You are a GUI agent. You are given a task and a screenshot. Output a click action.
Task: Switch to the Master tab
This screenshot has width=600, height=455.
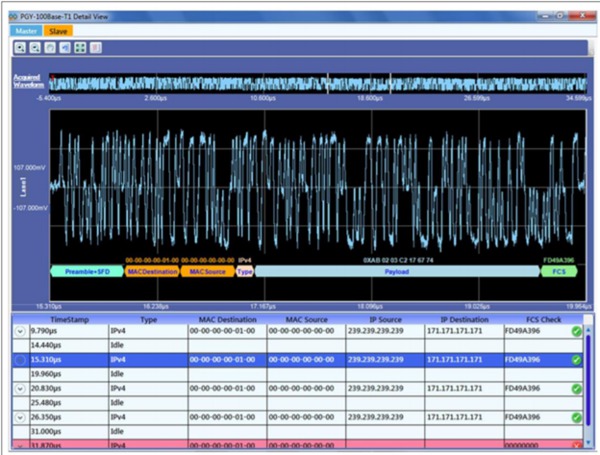[26, 31]
